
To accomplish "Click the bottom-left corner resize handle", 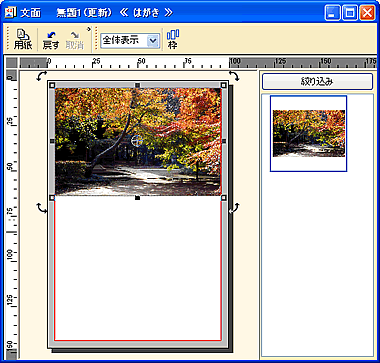I will [52, 198].
